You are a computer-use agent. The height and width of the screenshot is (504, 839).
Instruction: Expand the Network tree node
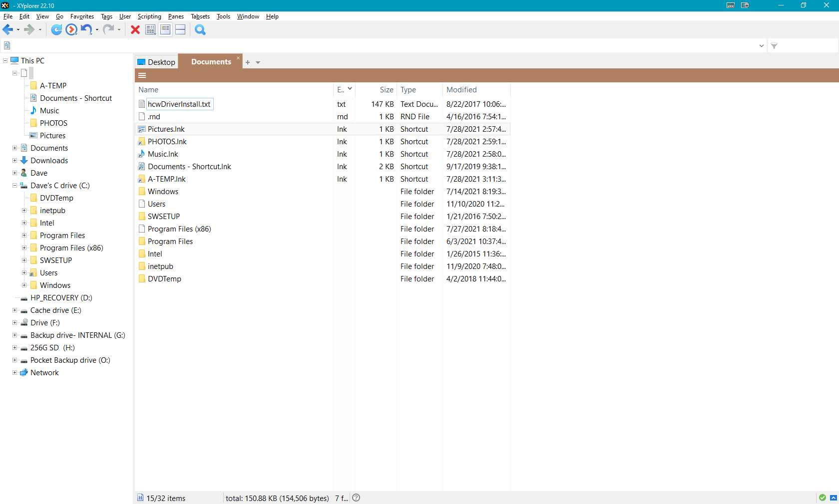(14, 373)
